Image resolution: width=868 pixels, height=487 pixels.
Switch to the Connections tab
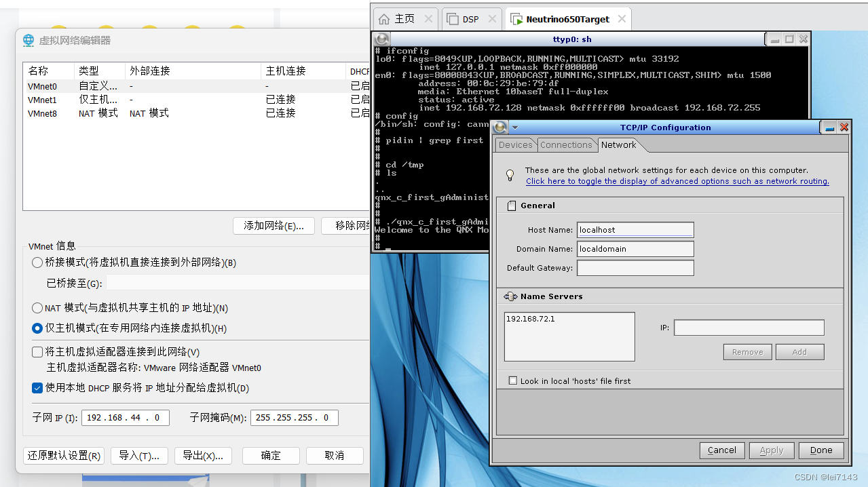point(567,144)
